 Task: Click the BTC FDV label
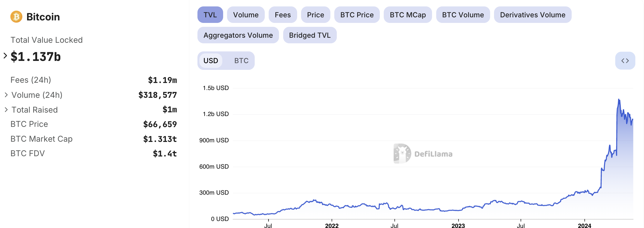tap(28, 153)
